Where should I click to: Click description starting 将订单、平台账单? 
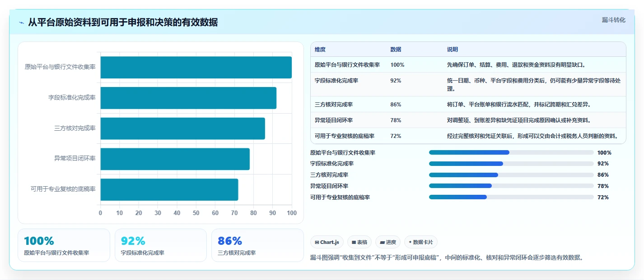(519, 104)
